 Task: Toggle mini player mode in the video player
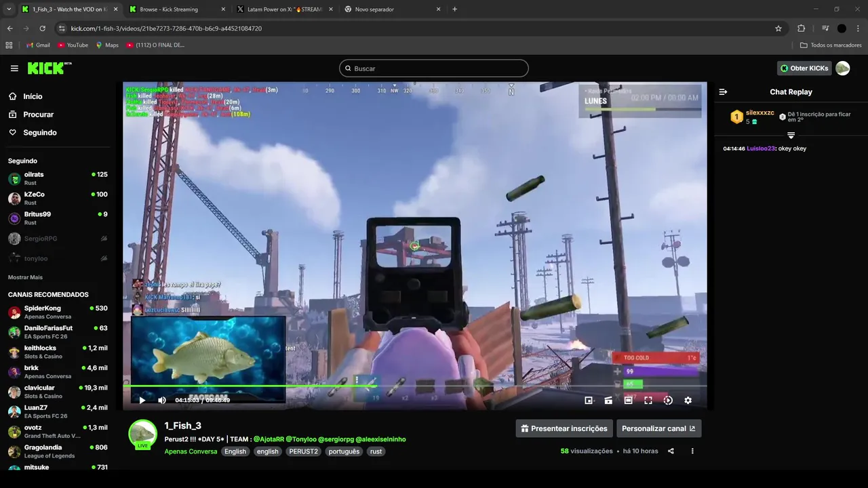click(x=589, y=401)
